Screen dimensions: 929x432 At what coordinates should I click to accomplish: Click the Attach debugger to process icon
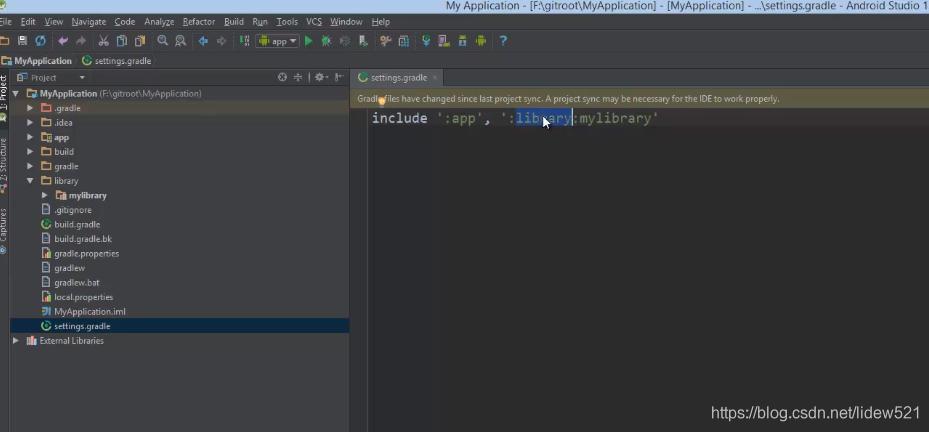(363, 41)
